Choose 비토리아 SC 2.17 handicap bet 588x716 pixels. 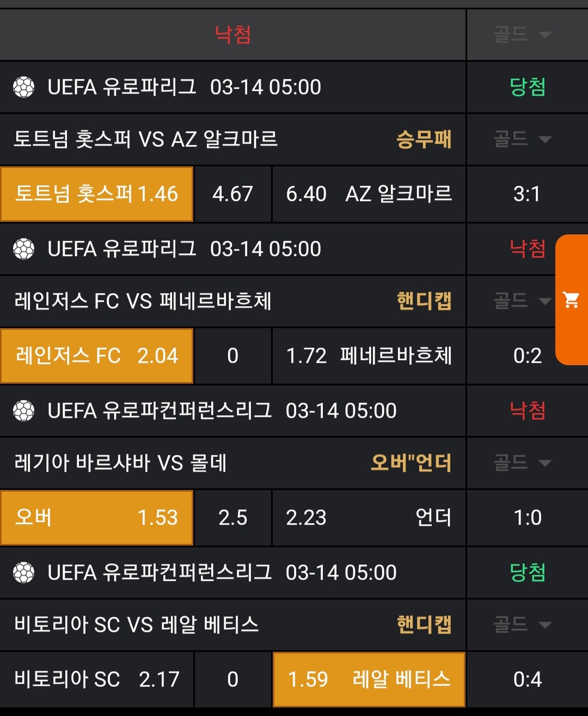[97, 679]
